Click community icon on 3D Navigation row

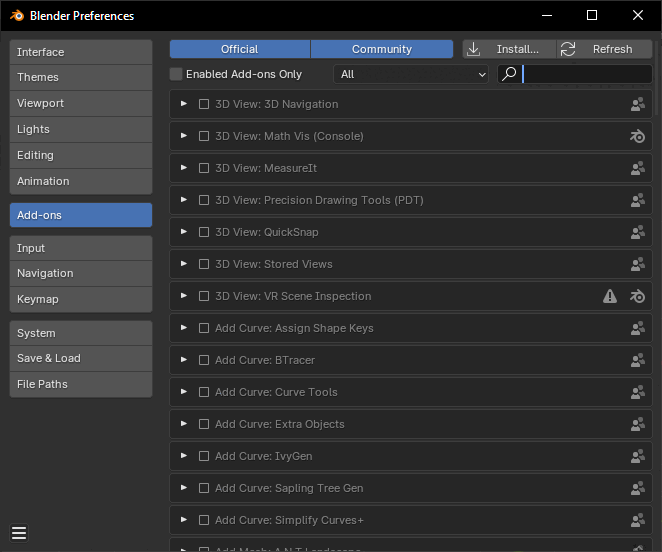point(638,104)
